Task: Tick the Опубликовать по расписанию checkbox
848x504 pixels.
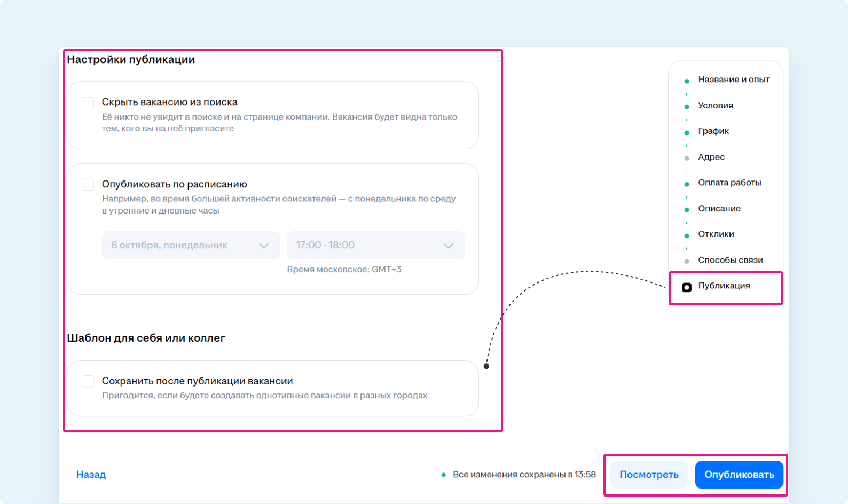Action: 88,185
